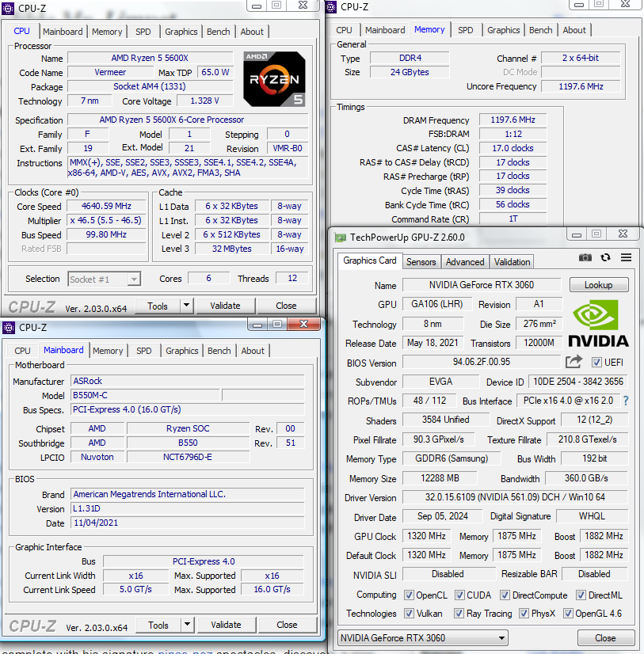Click the GPU-Z refresh icon

coord(605,257)
